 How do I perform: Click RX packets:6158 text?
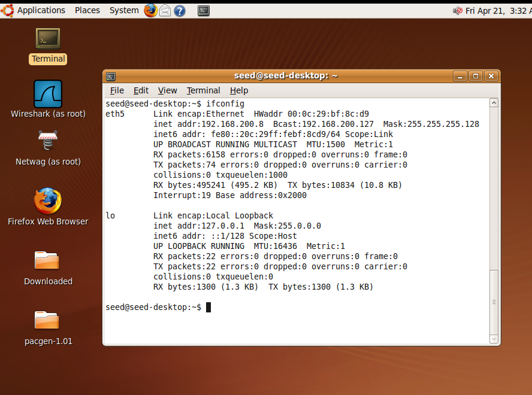click(x=189, y=154)
